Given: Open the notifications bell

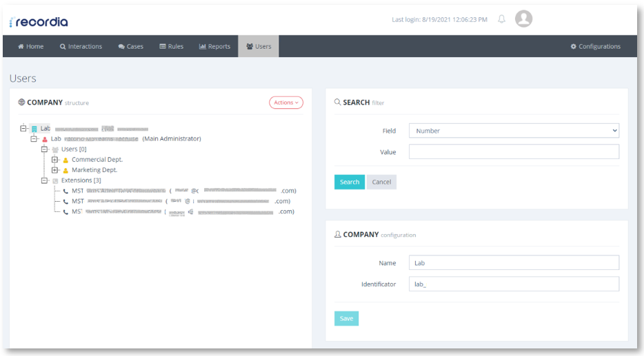Looking at the screenshot, I should [x=501, y=19].
